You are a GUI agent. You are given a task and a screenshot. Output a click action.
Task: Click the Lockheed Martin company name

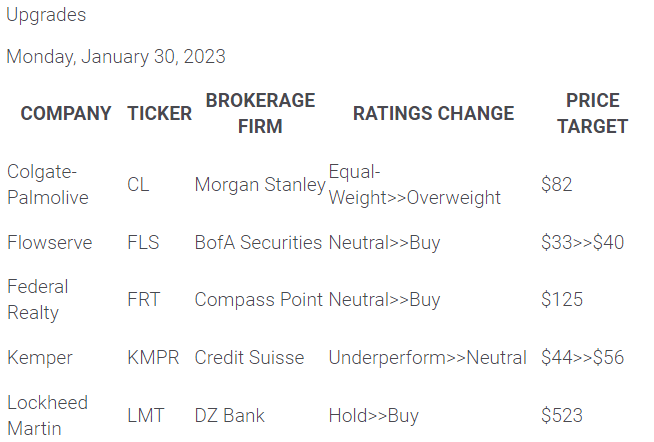tap(47, 415)
